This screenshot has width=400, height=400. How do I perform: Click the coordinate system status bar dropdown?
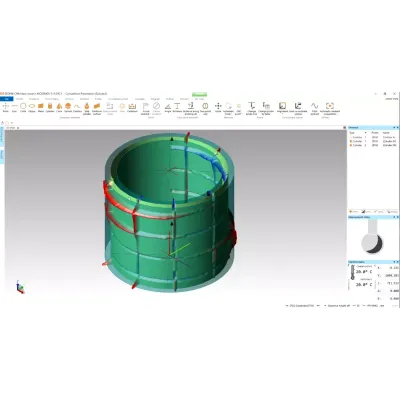tap(302, 305)
